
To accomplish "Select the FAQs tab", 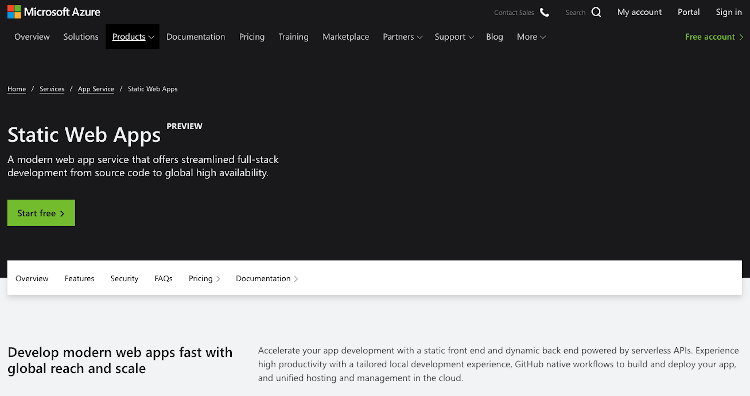I will [x=163, y=278].
